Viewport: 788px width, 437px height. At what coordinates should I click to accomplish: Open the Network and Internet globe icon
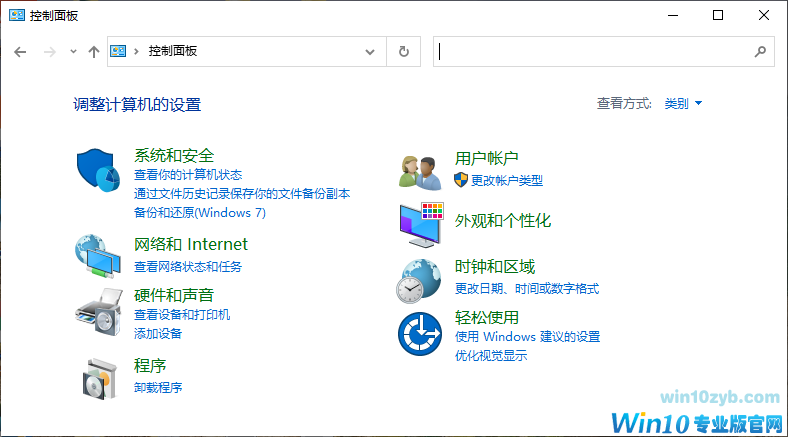click(98, 256)
